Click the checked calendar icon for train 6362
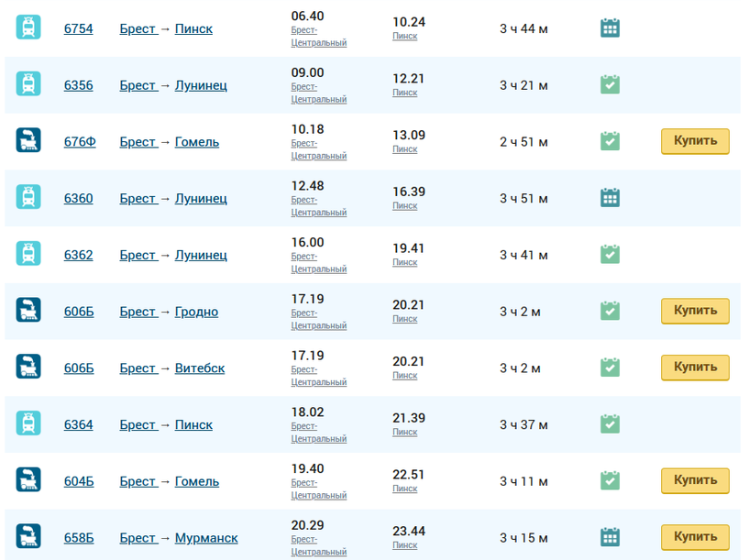The image size is (749, 560). click(610, 255)
